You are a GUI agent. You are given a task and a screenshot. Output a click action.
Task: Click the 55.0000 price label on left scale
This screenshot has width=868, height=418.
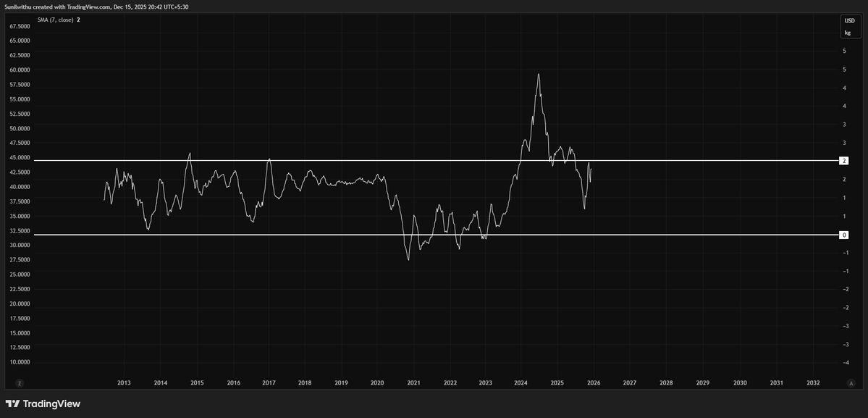20,99
